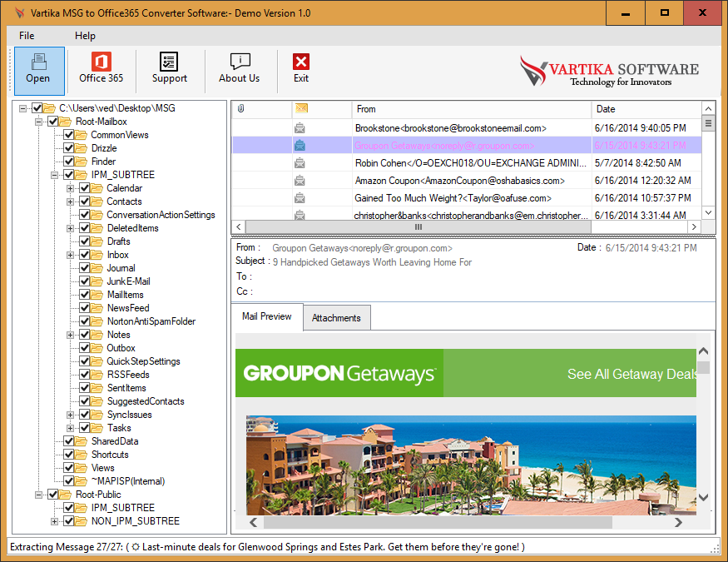Click the Calendar folder icon
The image size is (728, 562).
(x=97, y=188)
